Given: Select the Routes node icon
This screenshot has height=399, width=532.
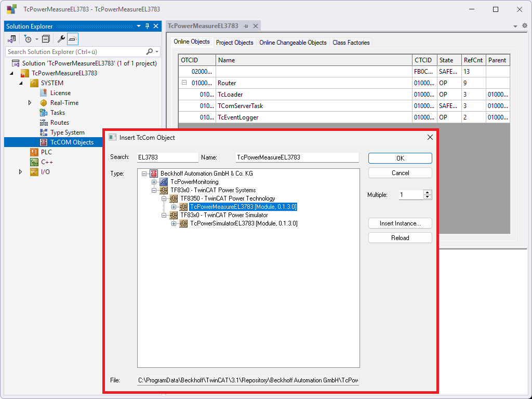Looking at the screenshot, I should 44,123.
